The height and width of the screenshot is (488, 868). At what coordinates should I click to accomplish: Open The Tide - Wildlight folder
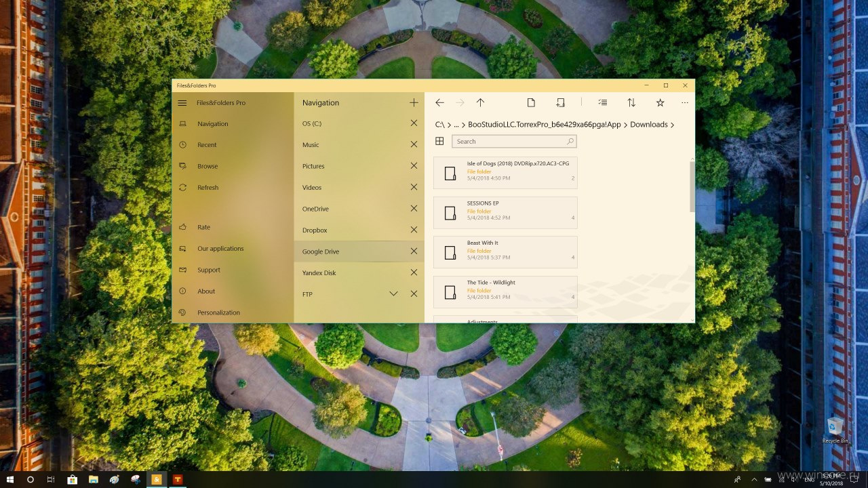coord(505,292)
